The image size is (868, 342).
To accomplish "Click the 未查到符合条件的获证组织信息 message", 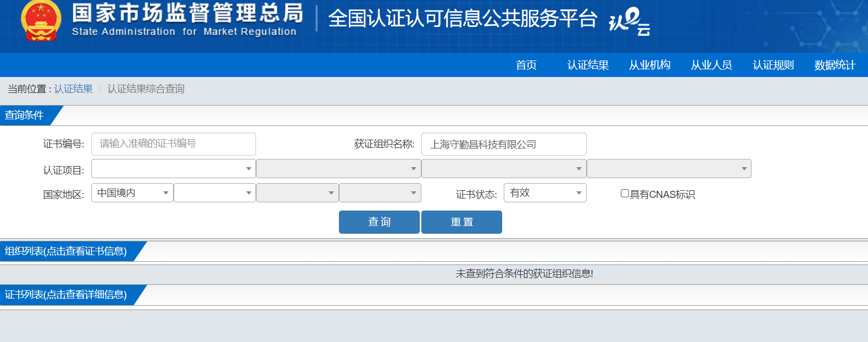I will (525, 274).
